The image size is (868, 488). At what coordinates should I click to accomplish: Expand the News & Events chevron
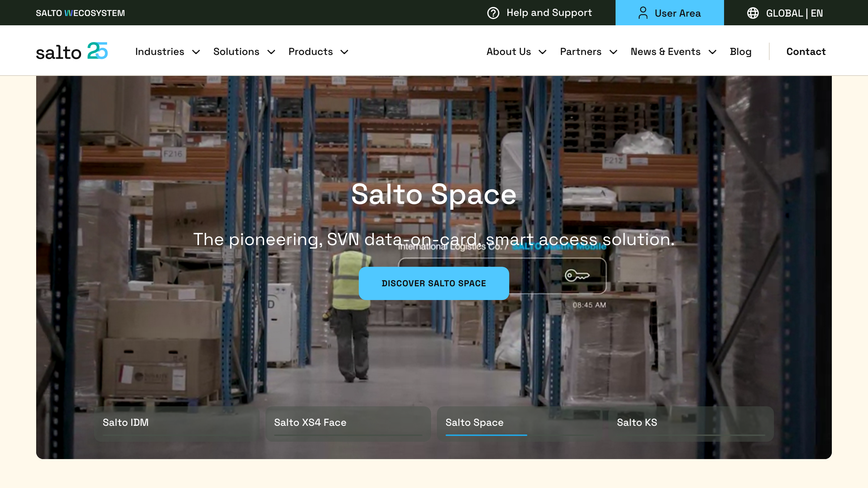coord(712,52)
